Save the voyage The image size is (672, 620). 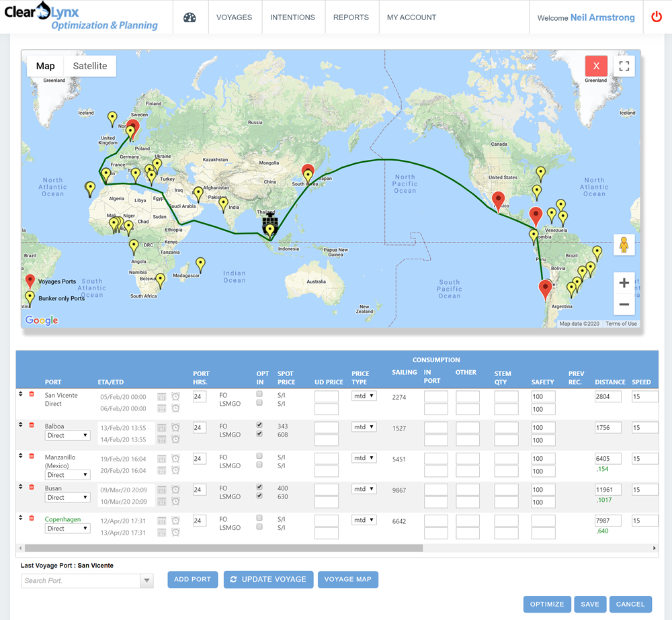[590, 604]
